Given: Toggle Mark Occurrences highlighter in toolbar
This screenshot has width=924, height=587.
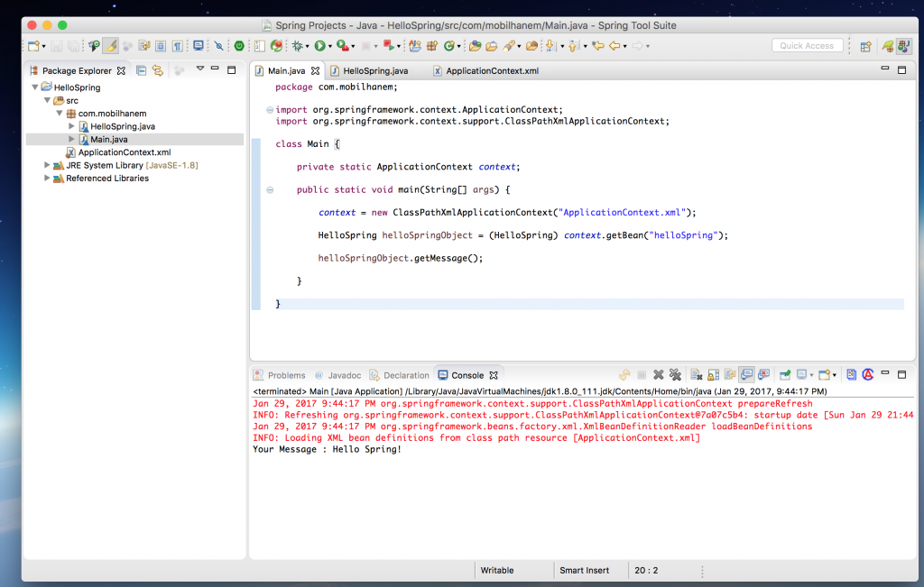Looking at the screenshot, I should [110, 46].
